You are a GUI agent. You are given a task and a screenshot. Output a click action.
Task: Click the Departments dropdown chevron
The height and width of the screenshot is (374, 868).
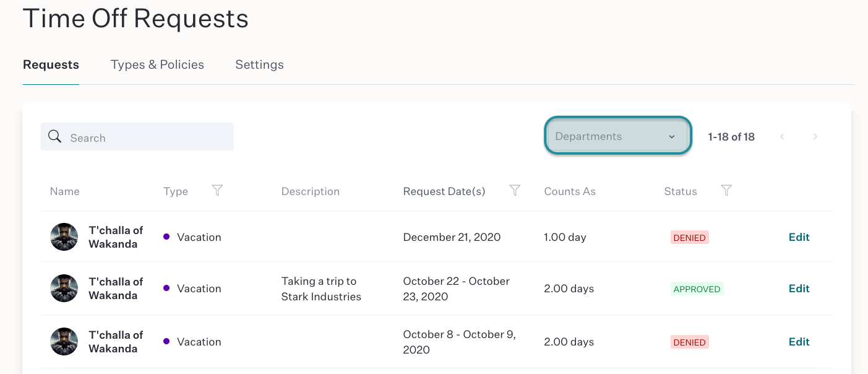(x=672, y=137)
